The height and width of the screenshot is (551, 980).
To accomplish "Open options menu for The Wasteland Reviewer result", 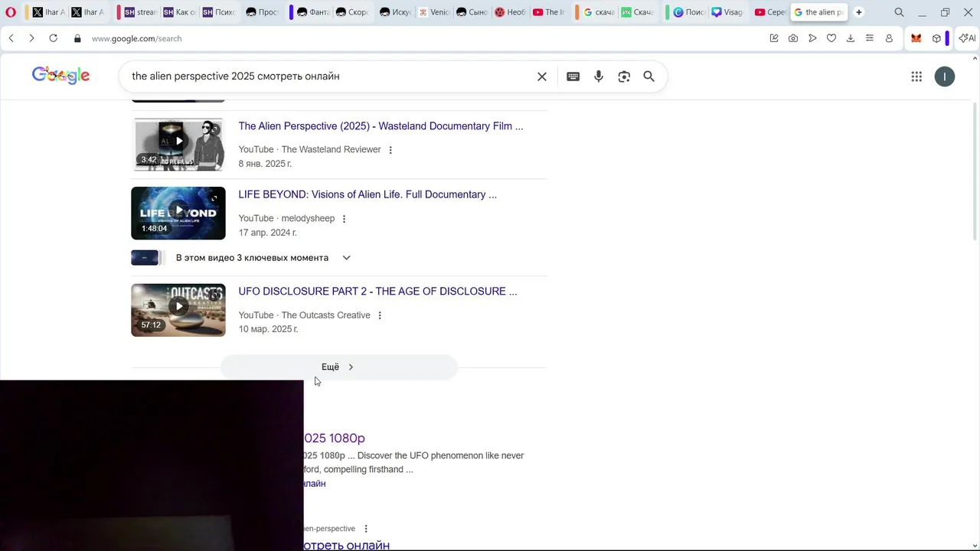I will tap(390, 150).
